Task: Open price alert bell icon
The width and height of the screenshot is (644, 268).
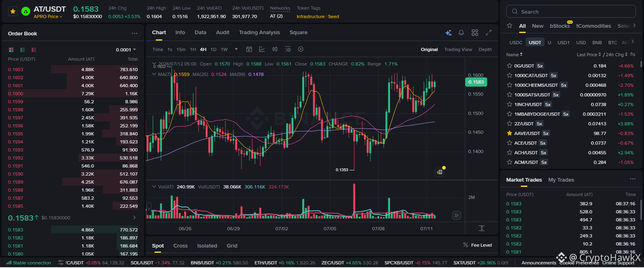Action: [x=461, y=33]
